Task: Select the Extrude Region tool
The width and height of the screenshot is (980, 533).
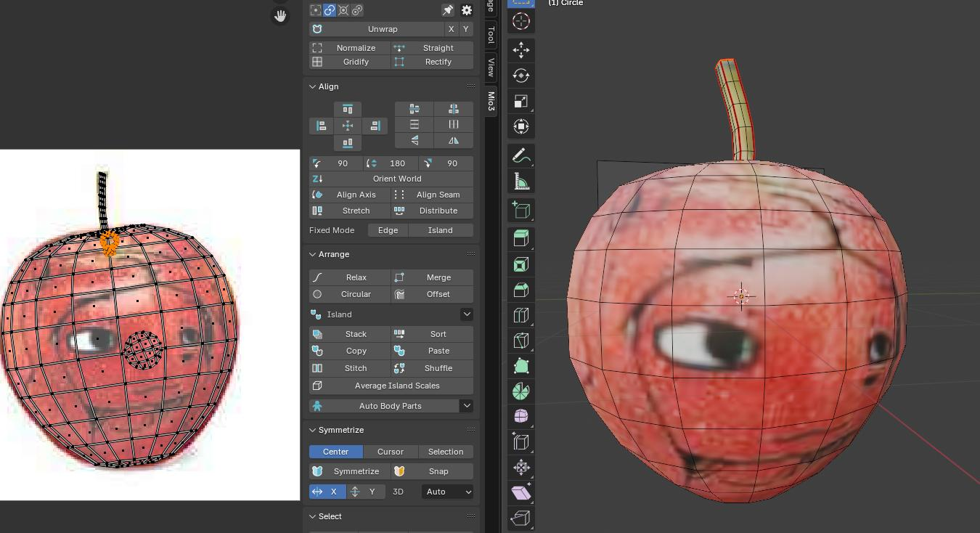Action: tap(520, 239)
